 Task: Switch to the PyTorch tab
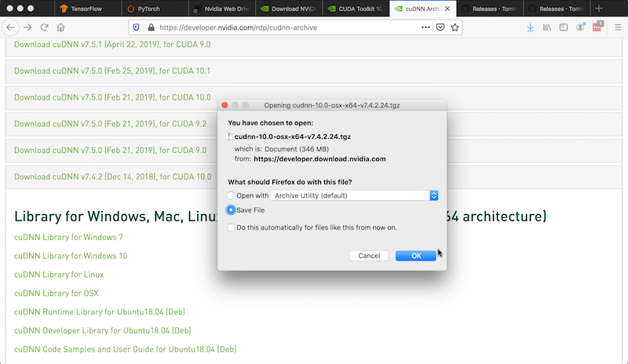tap(155, 9)
